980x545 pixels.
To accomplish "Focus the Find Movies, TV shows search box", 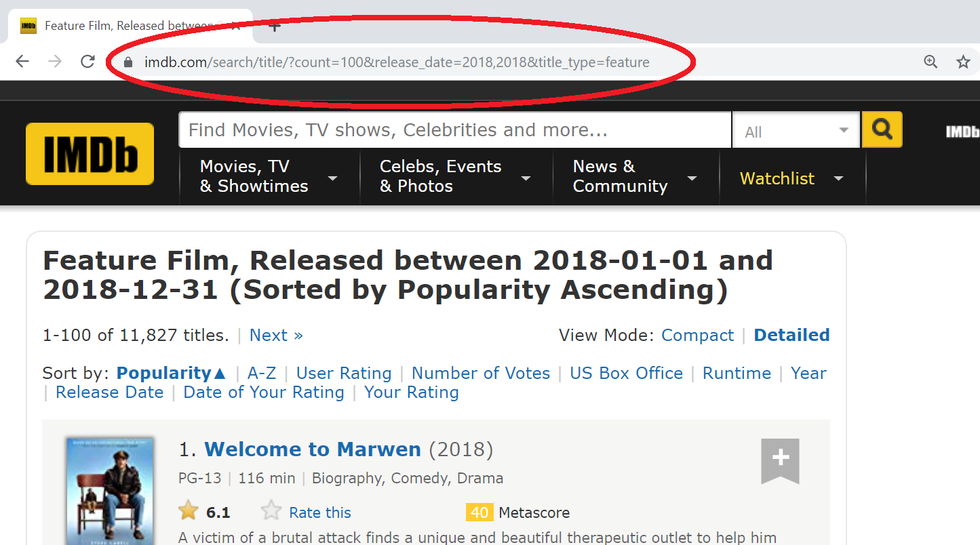I will 454,129.
